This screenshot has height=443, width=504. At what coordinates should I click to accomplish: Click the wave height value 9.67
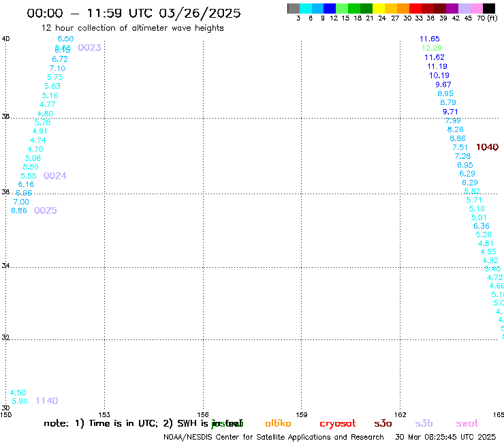[443, 85]
